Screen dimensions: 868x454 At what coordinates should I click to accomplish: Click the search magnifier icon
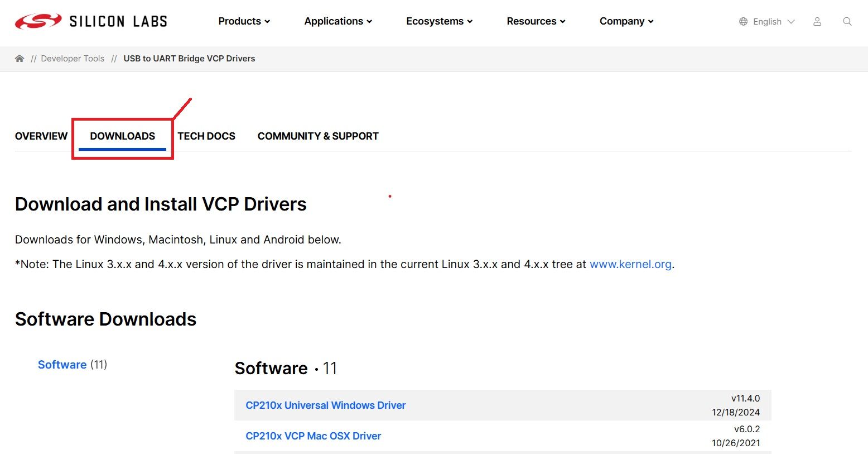coord(847,22)
